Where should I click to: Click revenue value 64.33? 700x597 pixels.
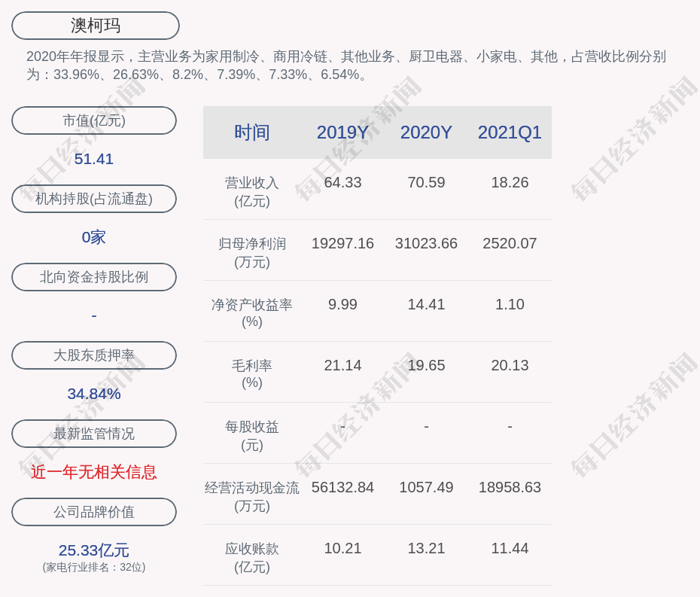coord(342,183)
